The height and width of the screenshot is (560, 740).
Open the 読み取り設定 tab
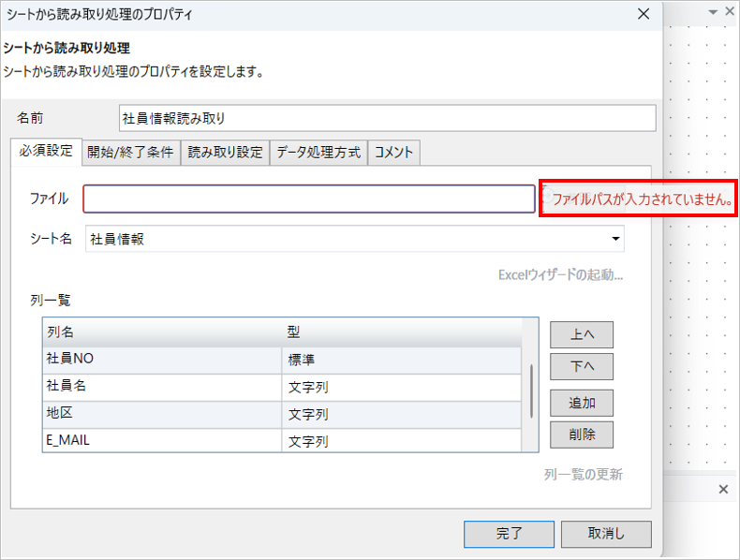(x=225, y=152)
